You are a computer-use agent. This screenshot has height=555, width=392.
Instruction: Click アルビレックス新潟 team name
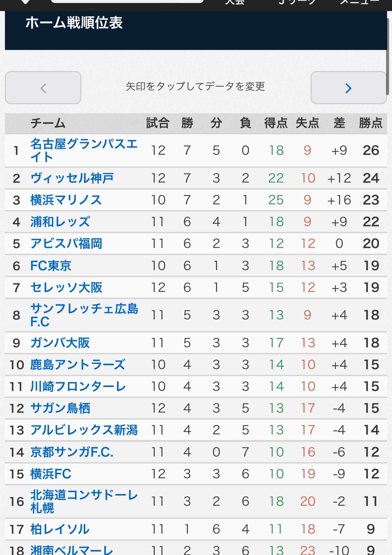pyautogui.click(x=84, y=430)
